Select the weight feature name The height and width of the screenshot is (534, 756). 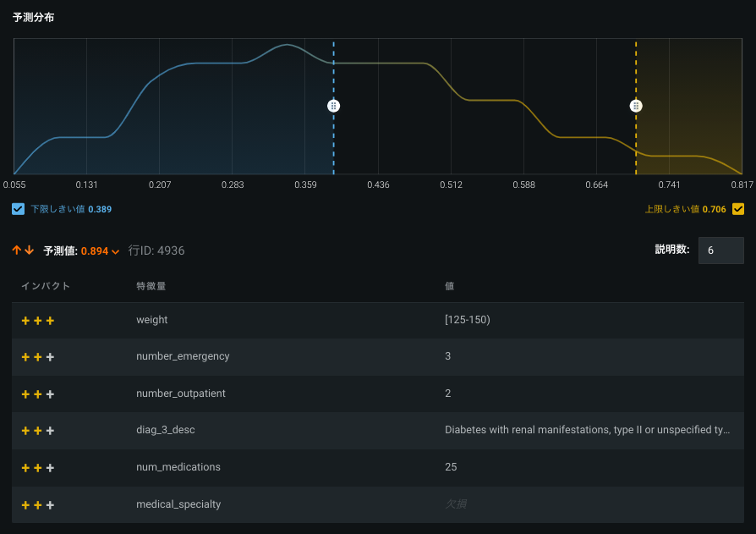[152, 320]
